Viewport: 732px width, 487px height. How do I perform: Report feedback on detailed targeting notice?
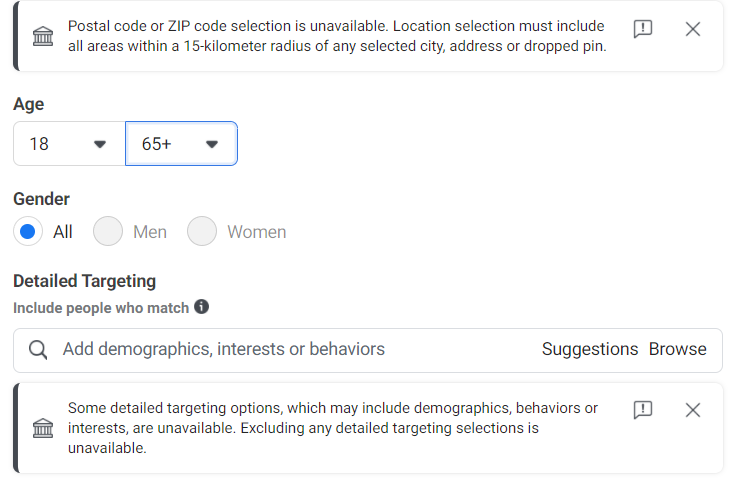tap(643, 409)
